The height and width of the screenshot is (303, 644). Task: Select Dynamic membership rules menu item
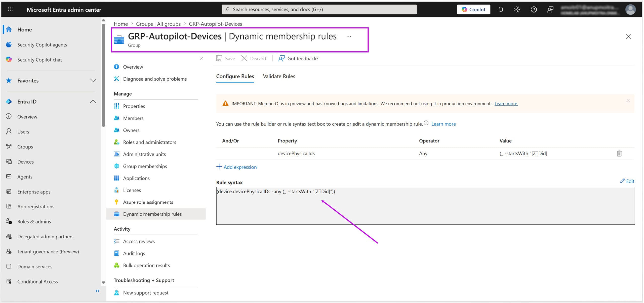[156, 214]
